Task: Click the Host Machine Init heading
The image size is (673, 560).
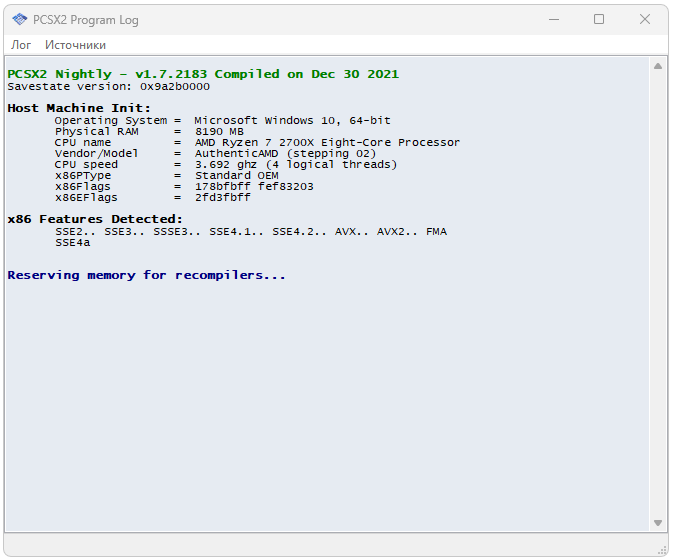Action: pyautogui.click(x=79, y=108)
